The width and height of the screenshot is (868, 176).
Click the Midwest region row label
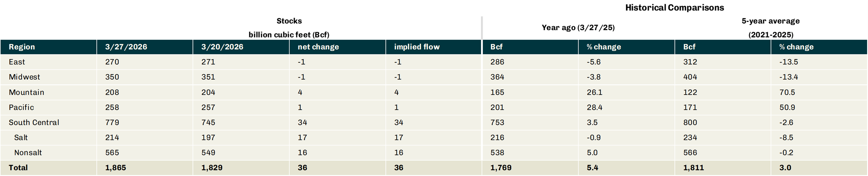[24, 77]
